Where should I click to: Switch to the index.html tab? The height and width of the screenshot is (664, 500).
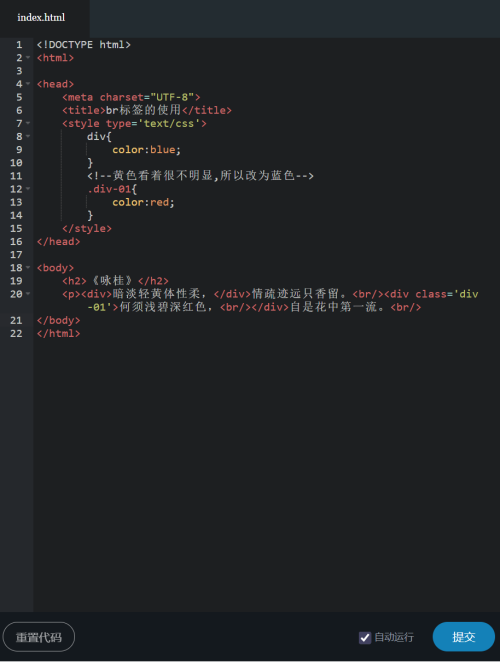pyautogui.click(x=41, y=17)
